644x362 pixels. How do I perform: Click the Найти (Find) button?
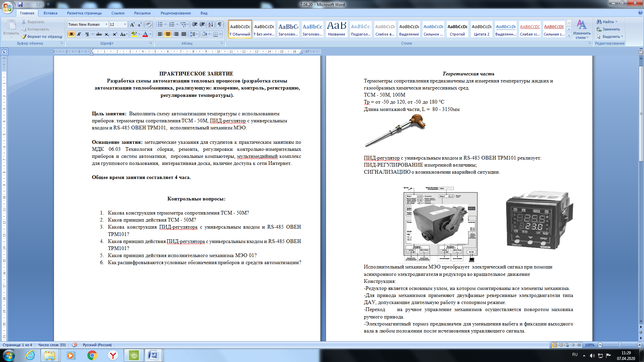[x=607, y=22]
